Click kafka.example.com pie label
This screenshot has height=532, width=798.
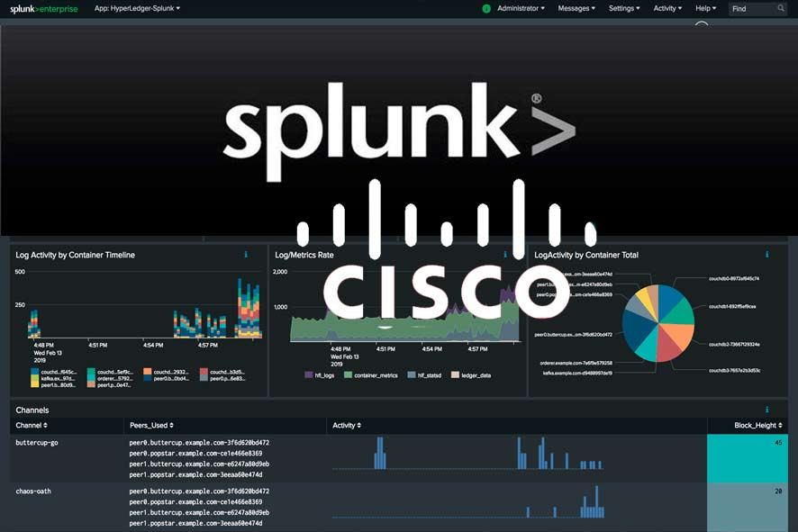[577, 373]
